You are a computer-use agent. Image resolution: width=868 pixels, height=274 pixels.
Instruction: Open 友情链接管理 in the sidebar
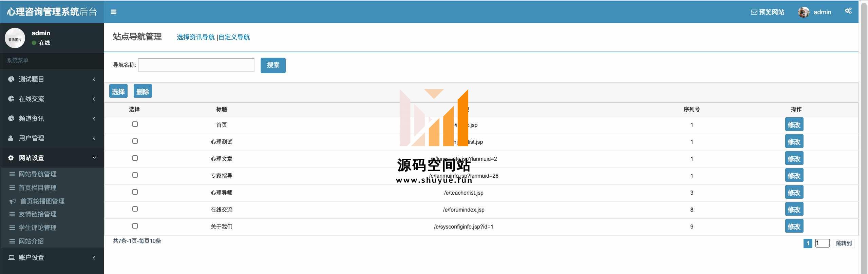[37, 214]
